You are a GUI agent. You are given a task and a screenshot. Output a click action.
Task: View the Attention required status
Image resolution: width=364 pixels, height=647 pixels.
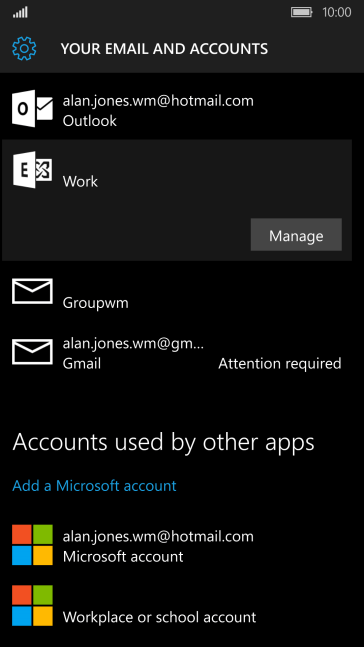click(280, 364)
